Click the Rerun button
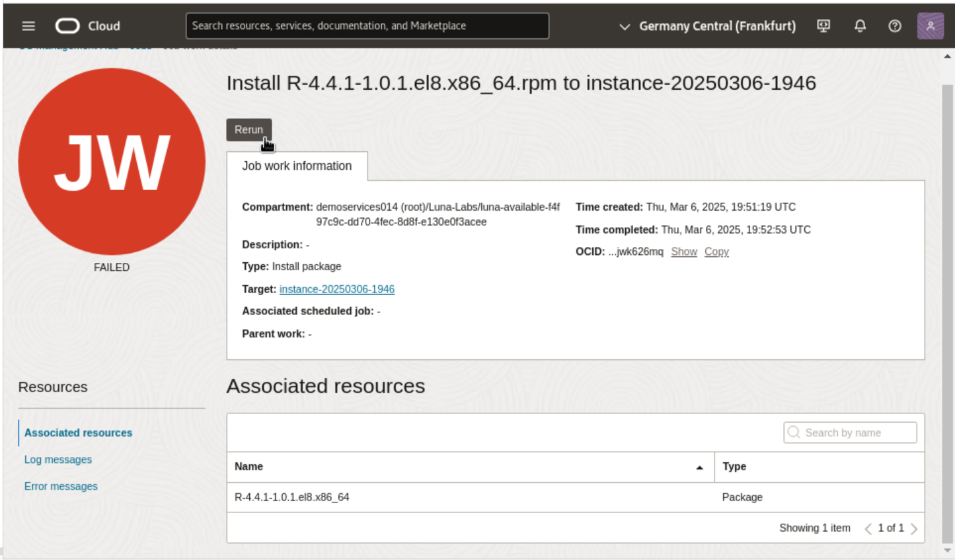 249,130
